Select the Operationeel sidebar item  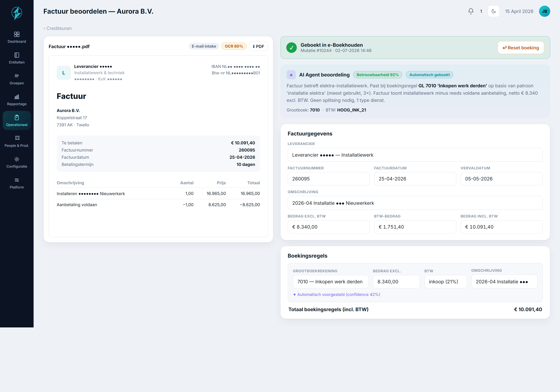pos(17,121)
